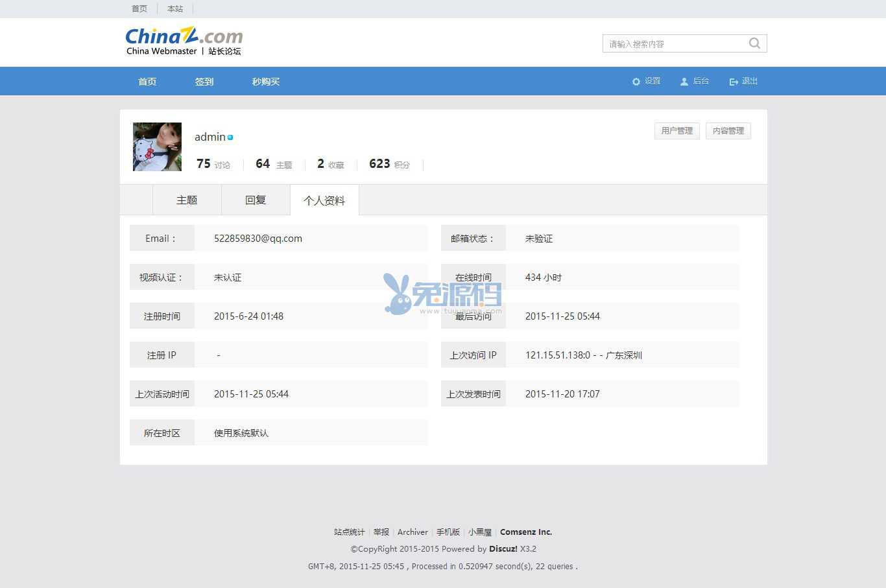The image size is (886, 588).
Task: Click the search magnifier icon
Action: (754, 43)
